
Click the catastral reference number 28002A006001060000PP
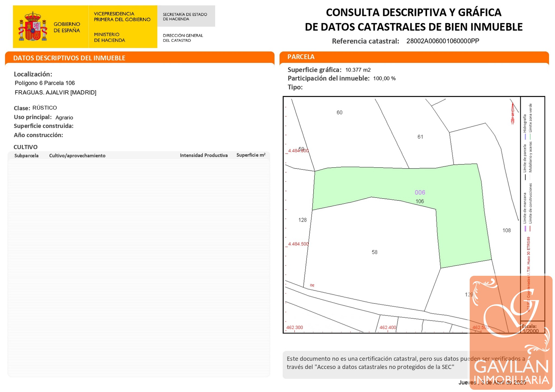443,41
